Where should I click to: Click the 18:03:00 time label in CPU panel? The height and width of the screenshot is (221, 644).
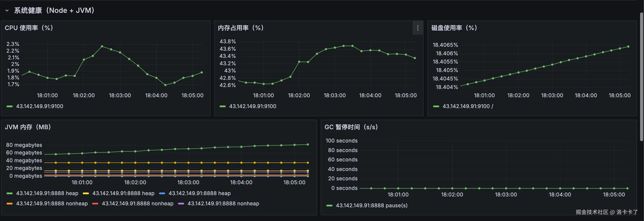tap(120, 95)
